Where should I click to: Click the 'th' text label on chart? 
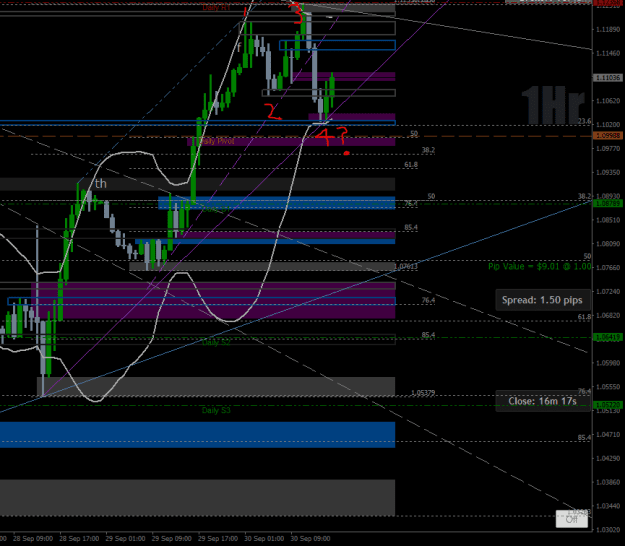(101, 184)
